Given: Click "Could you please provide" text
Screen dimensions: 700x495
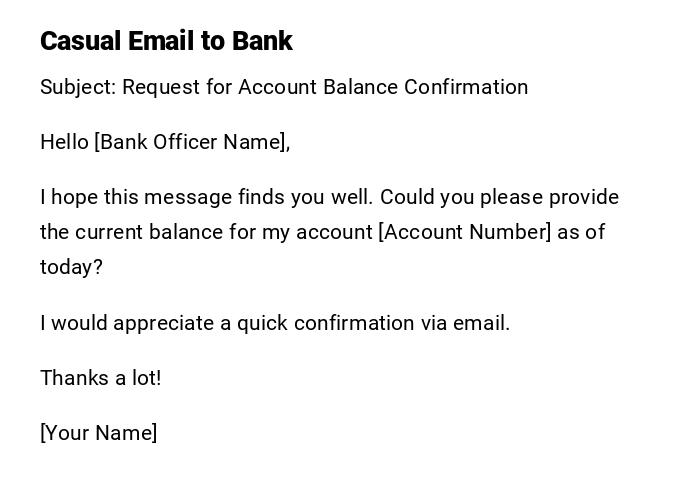Looking at the screenshot, I should 499,197.
